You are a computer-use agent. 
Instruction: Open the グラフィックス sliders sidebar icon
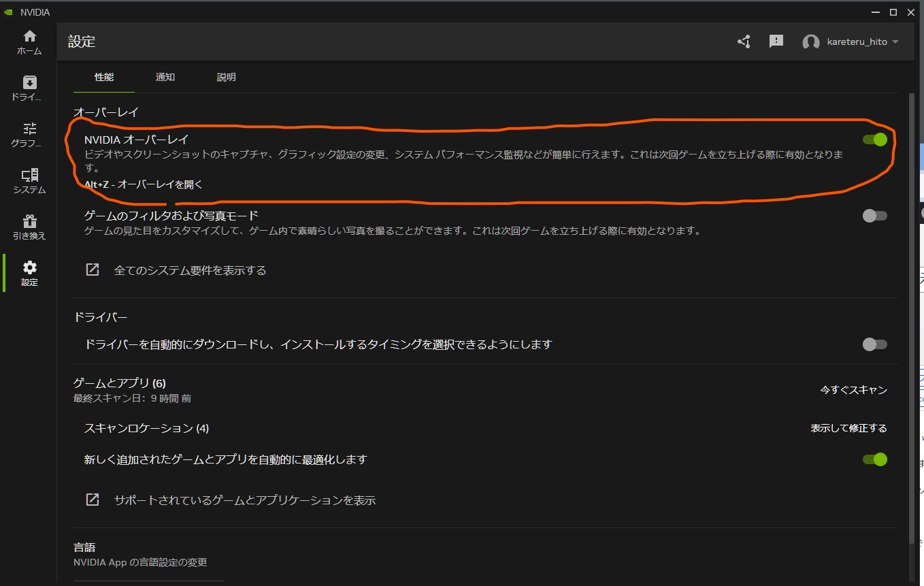[29, 129]
